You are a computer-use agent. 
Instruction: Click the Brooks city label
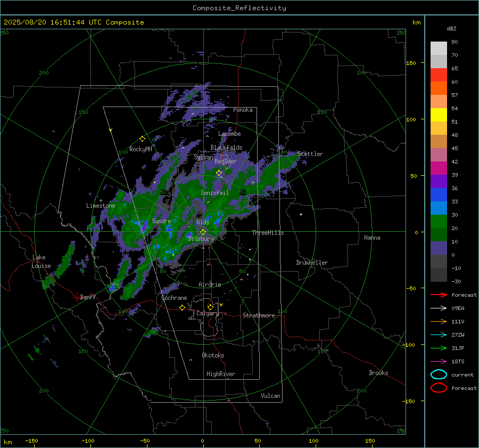coord(378,372)
